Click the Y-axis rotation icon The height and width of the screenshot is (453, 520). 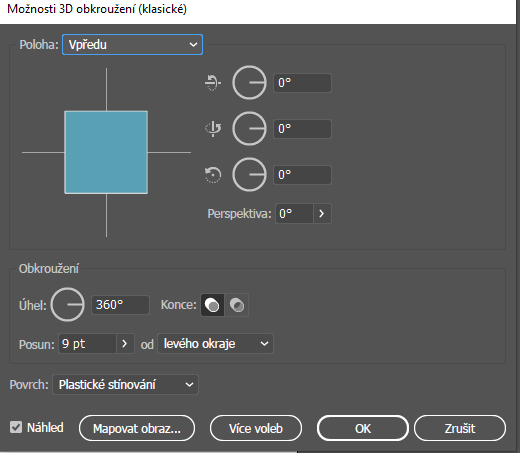pos(213,129)
